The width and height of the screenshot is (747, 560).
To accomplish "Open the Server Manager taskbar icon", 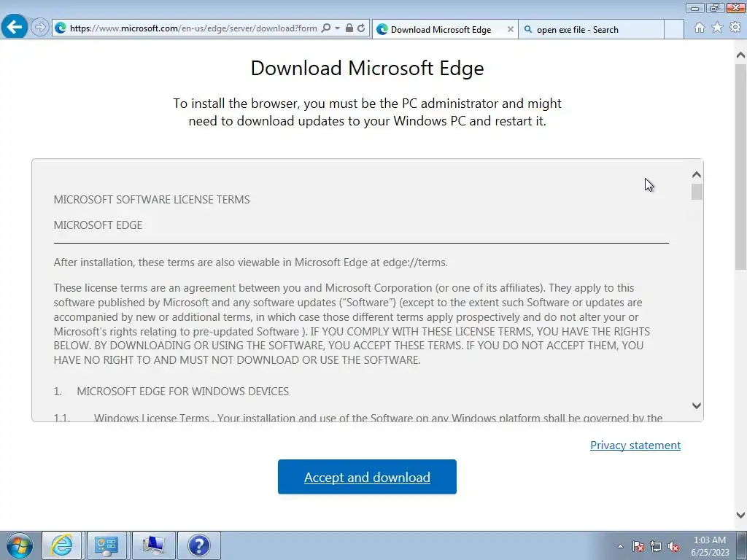I will pos(107,545).
